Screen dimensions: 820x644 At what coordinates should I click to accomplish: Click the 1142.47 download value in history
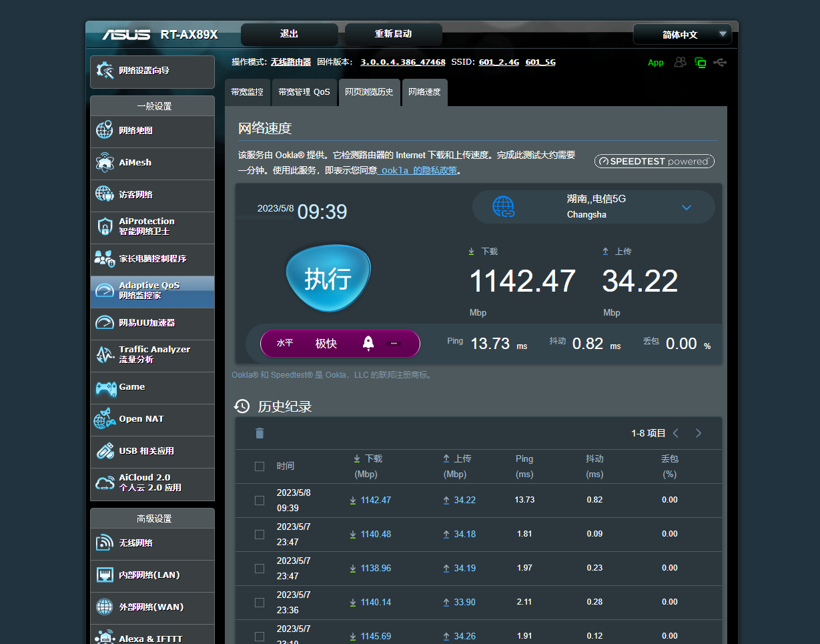click(376, 500)
